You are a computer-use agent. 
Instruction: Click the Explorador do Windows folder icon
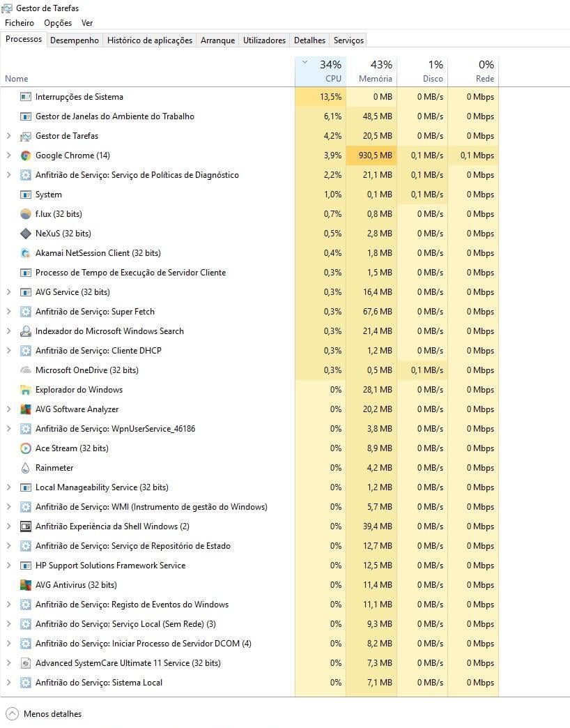tap(26, 390)
